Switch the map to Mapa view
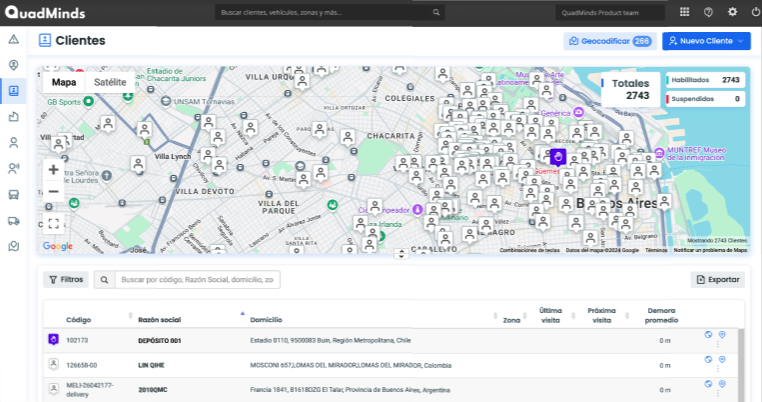Viewport: 762px width, 402px height. tap(64, 82)
